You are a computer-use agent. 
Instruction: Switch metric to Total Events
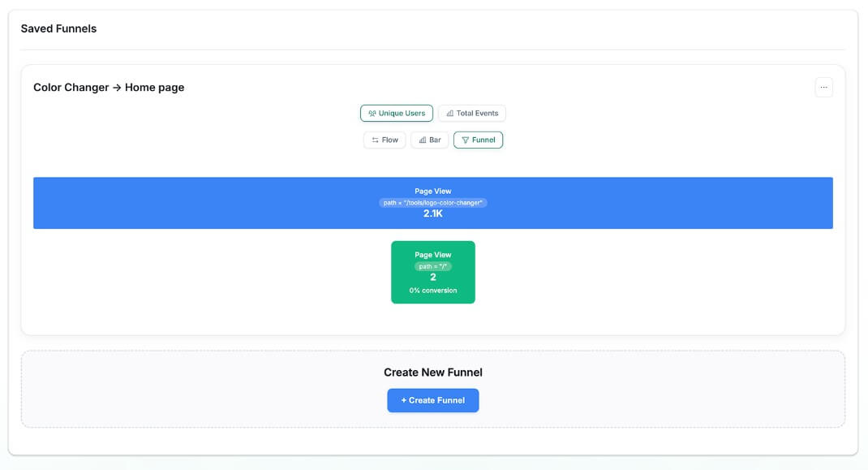click(x=472, y=113)
